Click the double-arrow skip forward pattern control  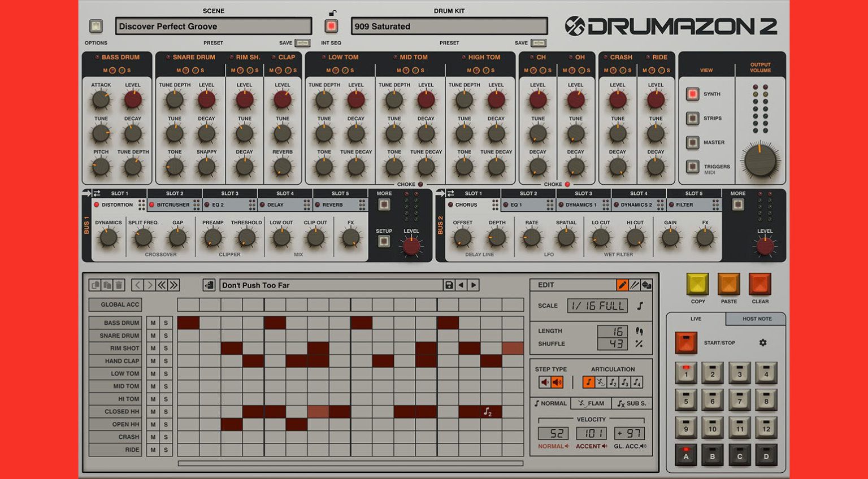click(x=173, y=285)
